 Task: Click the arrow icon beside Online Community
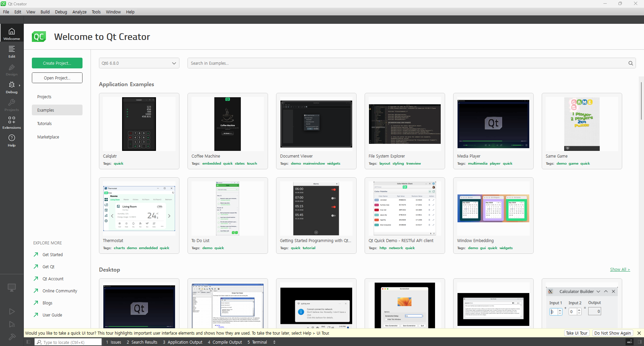(36, 291)
